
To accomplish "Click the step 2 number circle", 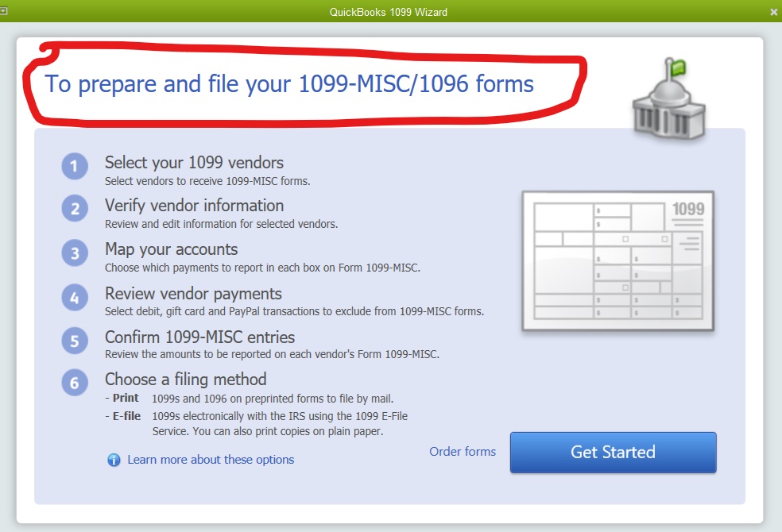I will click(75, 208).
